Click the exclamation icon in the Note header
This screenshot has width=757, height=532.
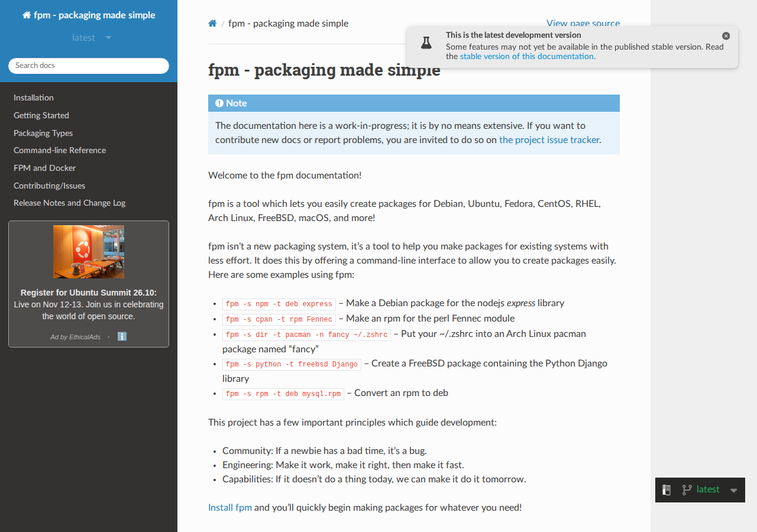[219, 103]
